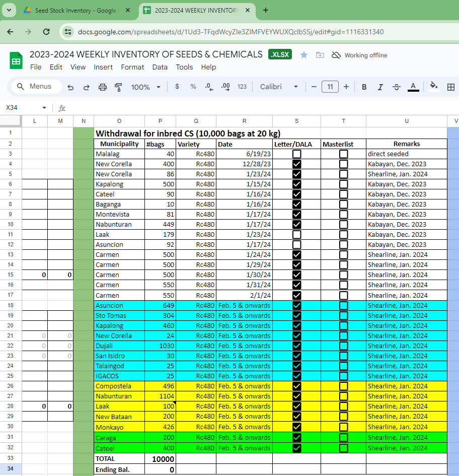Image resolution: width=459 pixels, height=476 pixels.
Task: Star this spreadsheet document
Action: tap(304, 55)
